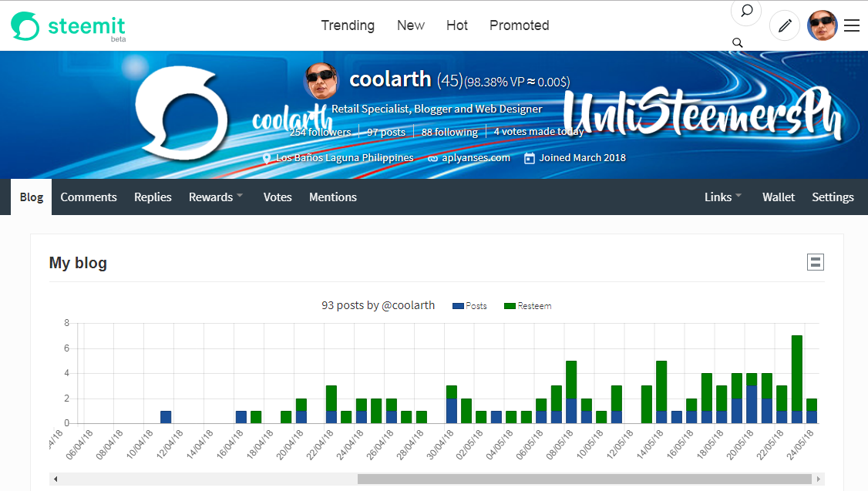Click the 97 posts link

[x=386, y=133]
